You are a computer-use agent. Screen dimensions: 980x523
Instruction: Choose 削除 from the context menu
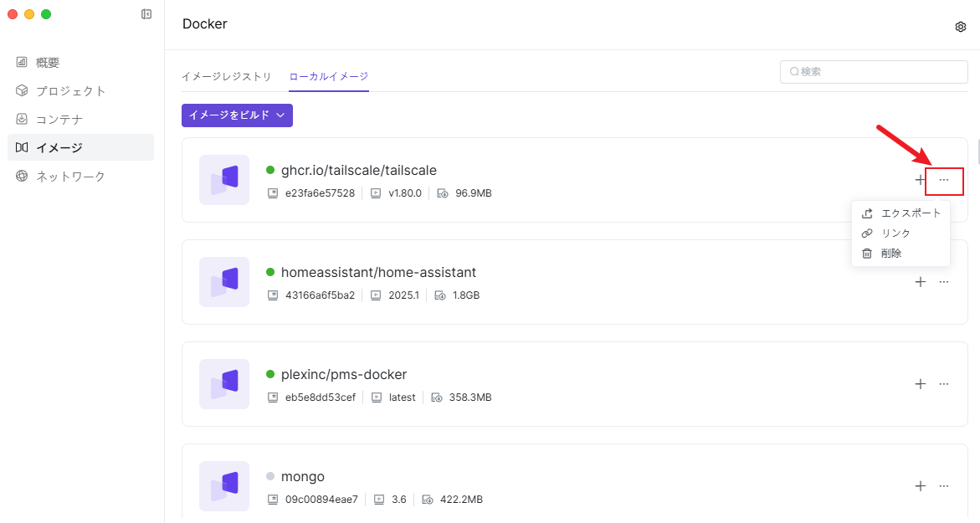pyautogui.click(x=890, y=254)
